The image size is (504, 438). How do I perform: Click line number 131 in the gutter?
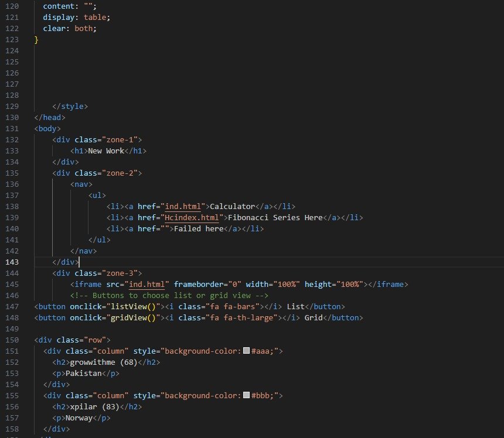[12, 128]
